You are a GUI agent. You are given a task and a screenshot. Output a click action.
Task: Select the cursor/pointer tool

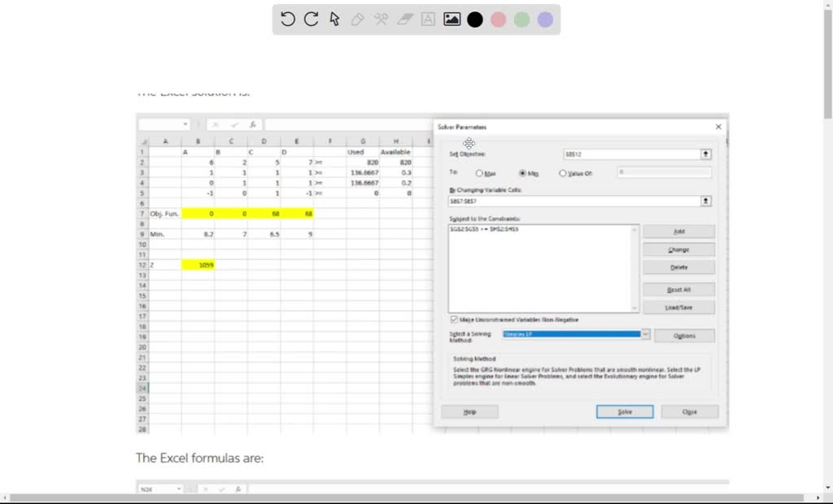click(334, 19)
